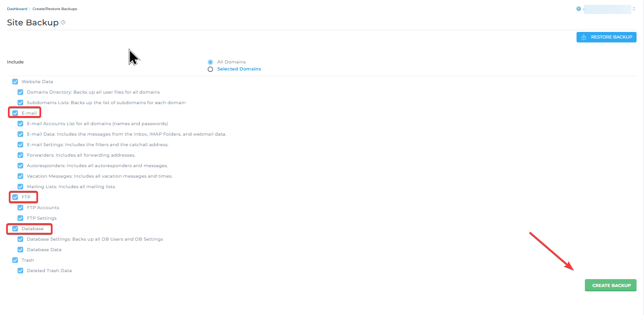The width and height of the screenshot is (644, 315).
Task: Toggle the Subdomains Lists checkbox
Action: pos(21,103)
